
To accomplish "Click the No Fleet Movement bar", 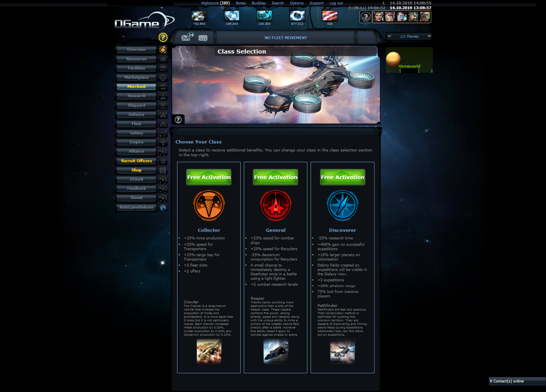I will (x=286, y=38).
